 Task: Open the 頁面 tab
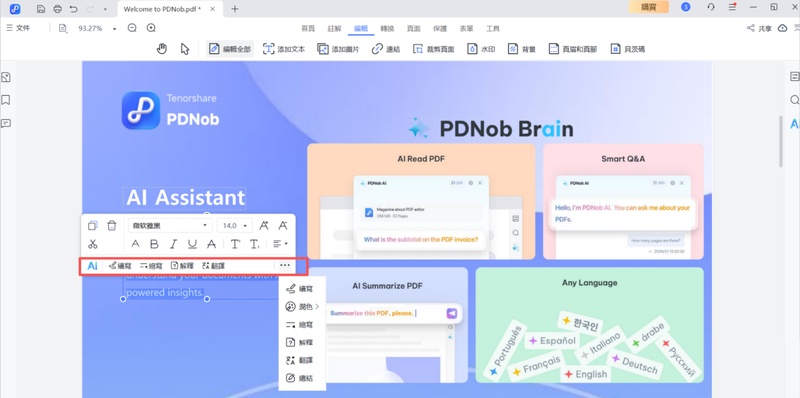413,29
